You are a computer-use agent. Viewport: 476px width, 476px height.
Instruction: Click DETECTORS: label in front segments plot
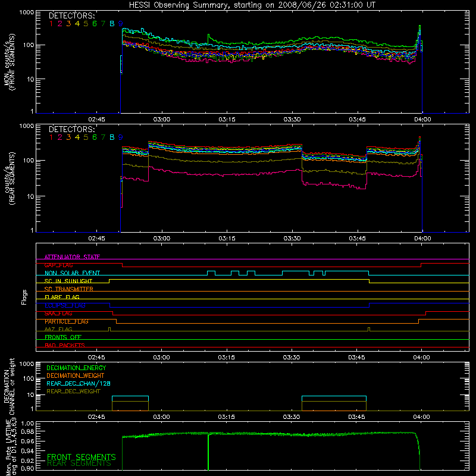[x=71, y=15]
